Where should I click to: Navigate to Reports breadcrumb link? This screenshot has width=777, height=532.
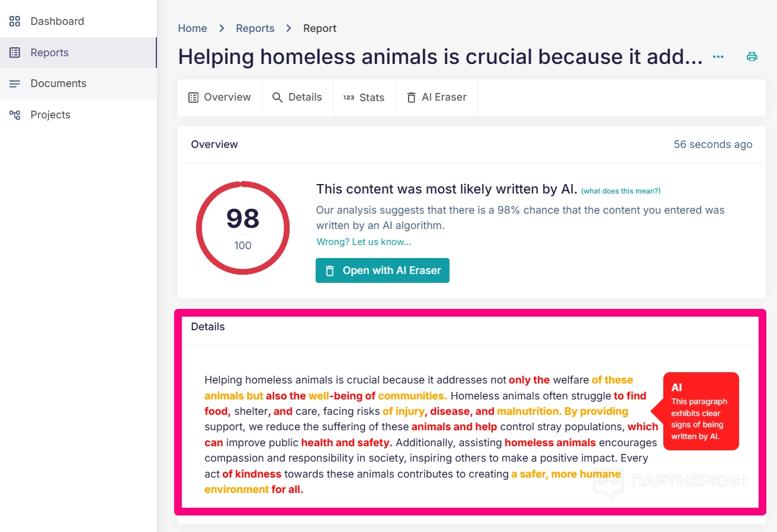click(255, 28)
